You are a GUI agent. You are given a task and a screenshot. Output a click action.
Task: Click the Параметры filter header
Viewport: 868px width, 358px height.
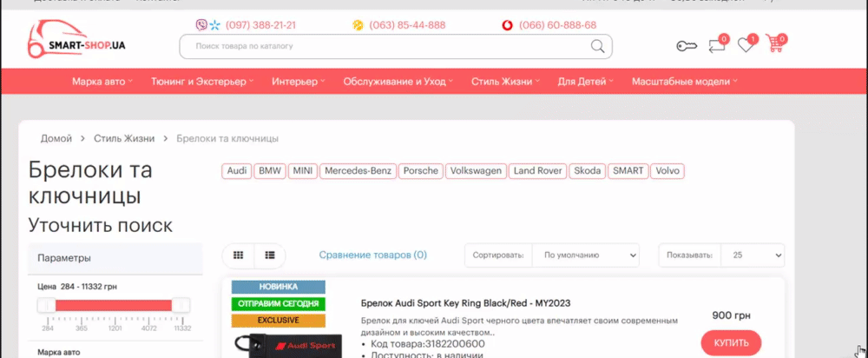point(115,258)
